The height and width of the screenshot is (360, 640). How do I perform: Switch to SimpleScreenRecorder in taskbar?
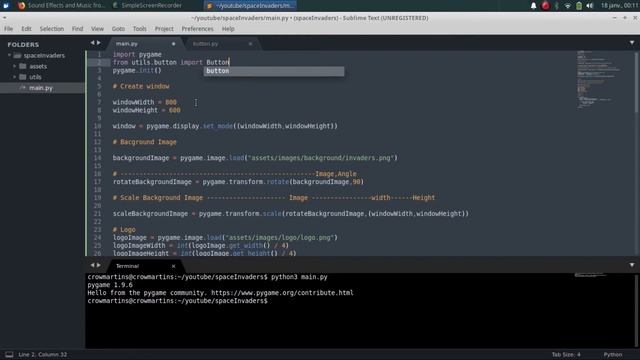(x=147, y=6)
